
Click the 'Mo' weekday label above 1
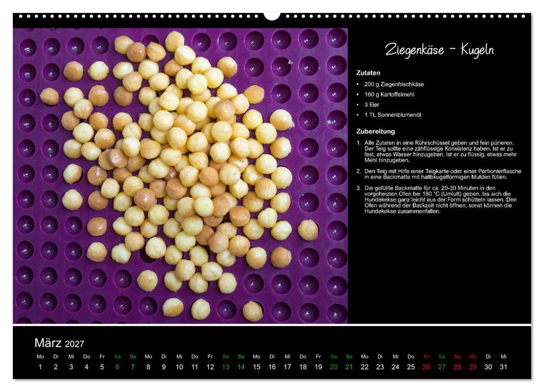coord(40,357)
